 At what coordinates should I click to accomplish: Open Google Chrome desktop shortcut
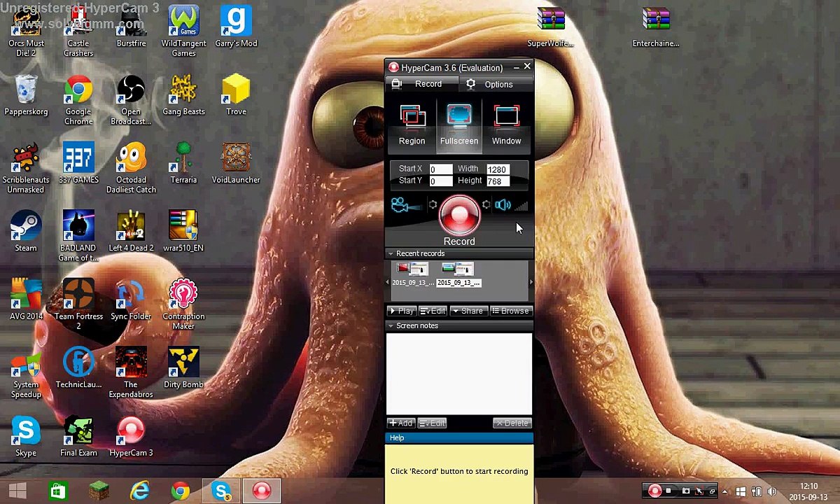tap(78, 100)
